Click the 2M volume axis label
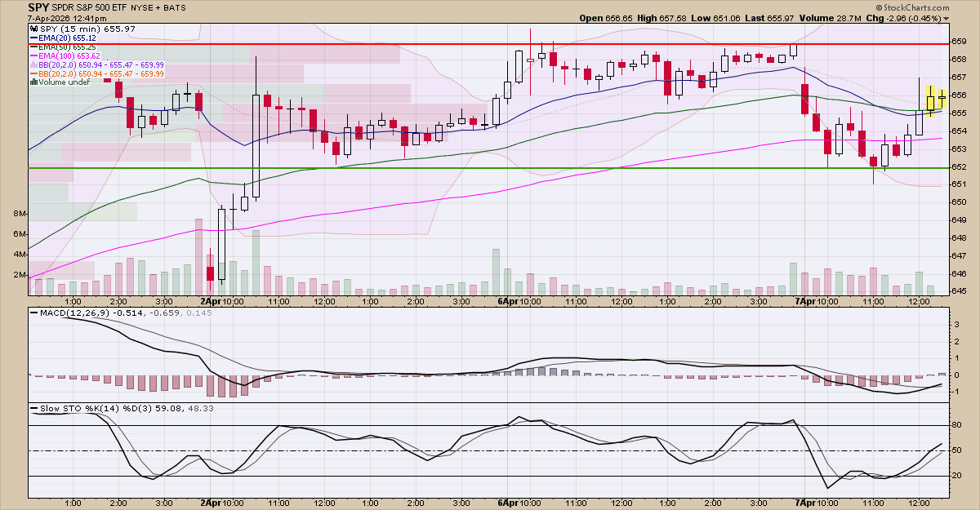Image resolution: width=980 pixels, height=510 pixels. tap(20, 274)
